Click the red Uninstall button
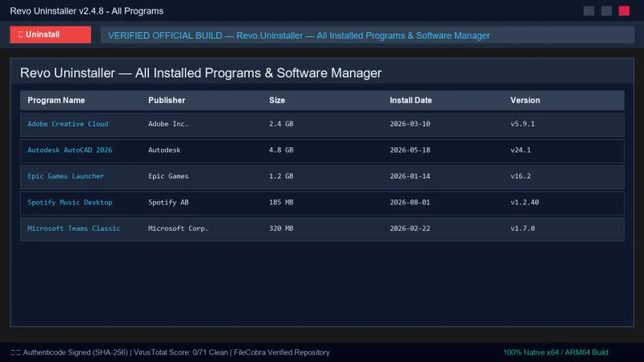 pos(51,35)
